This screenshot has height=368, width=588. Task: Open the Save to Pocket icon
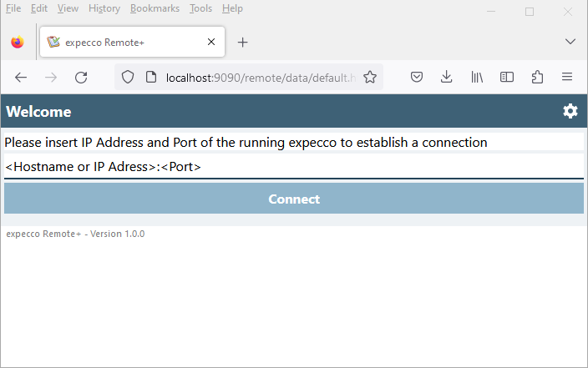[417, 77]
